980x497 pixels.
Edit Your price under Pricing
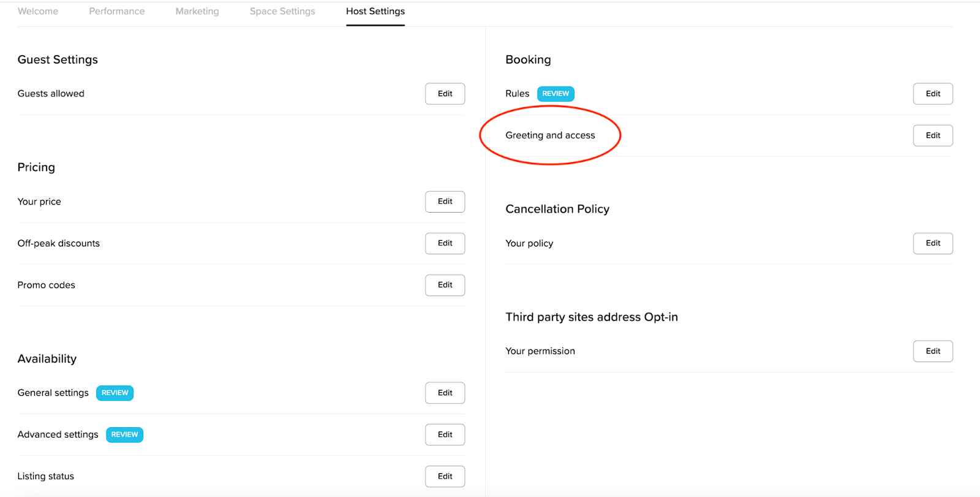coord(445,202)
